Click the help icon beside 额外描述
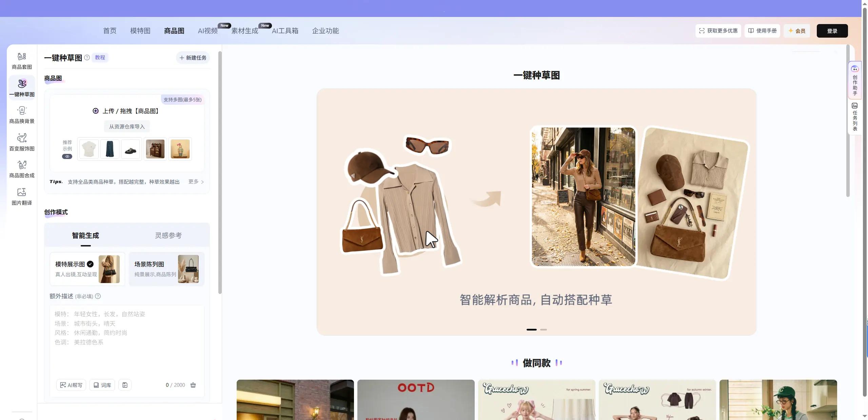The width and height of the screenshot is (868, 420). [x=98, y=296]
